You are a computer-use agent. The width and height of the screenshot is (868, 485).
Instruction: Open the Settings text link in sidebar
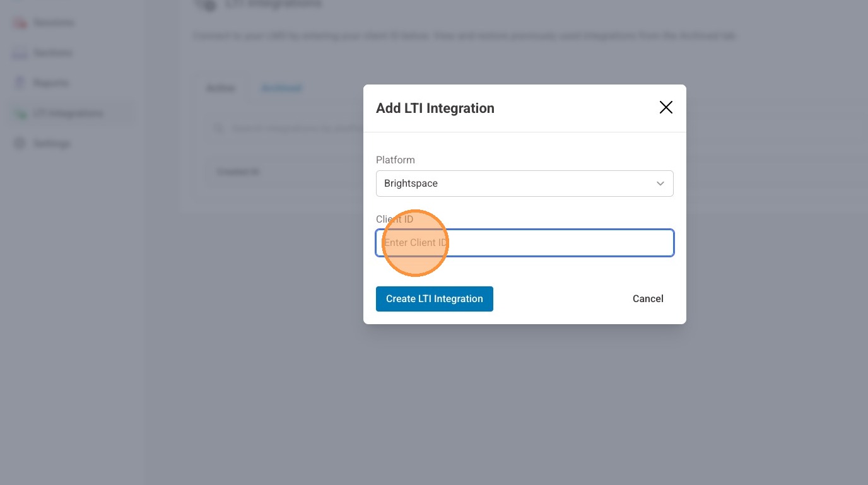point(52,144)
